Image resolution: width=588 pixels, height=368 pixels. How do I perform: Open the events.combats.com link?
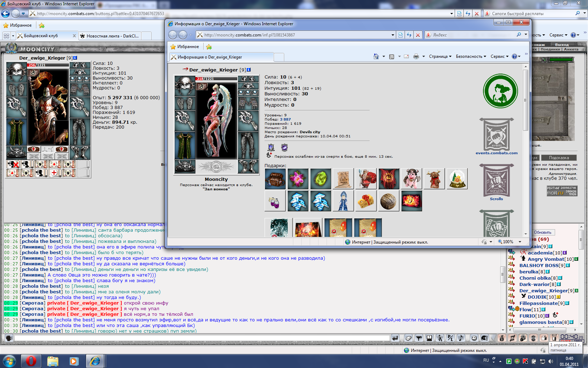[496, 153]
